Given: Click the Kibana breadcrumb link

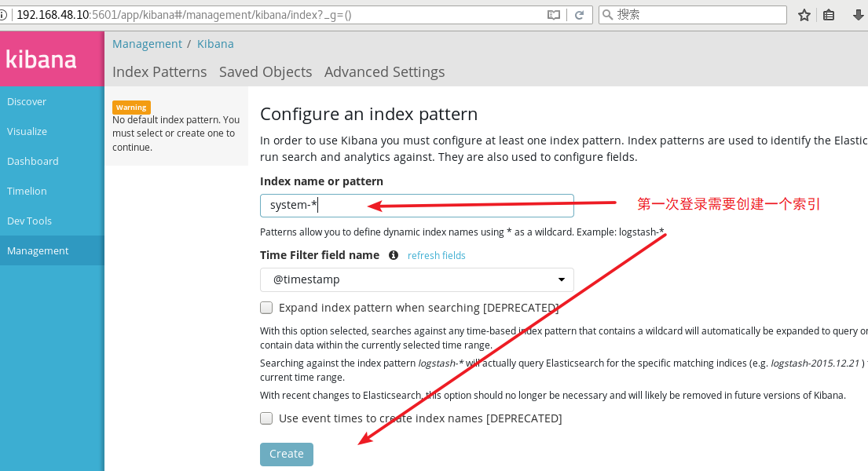Looking at the screenshot, I should pyautogui.click(x=215, y=44).
